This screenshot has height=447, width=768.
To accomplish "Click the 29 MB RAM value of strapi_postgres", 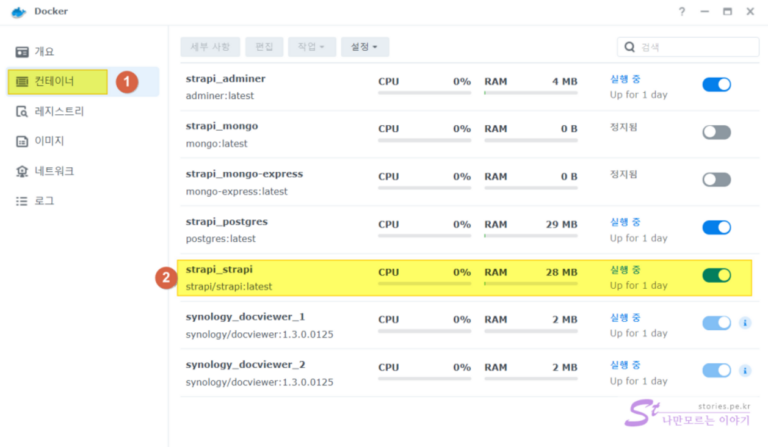I will [562, 224].
